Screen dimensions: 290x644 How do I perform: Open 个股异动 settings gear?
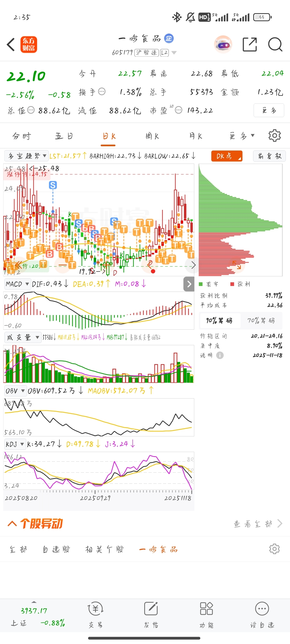(274, 549)
